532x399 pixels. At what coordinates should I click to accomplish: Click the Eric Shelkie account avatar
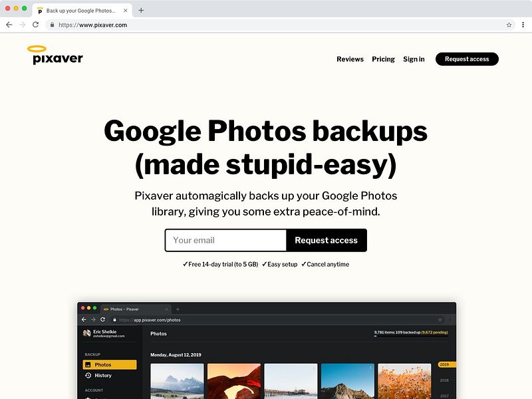point(87,333)
